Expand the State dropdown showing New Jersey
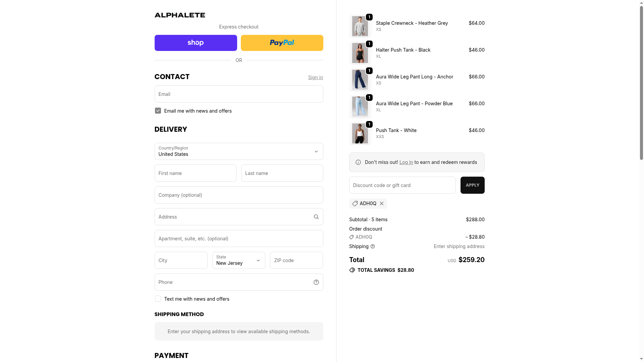Image resolution: width=644 pixels, height=362 pixels. (238, 260)
